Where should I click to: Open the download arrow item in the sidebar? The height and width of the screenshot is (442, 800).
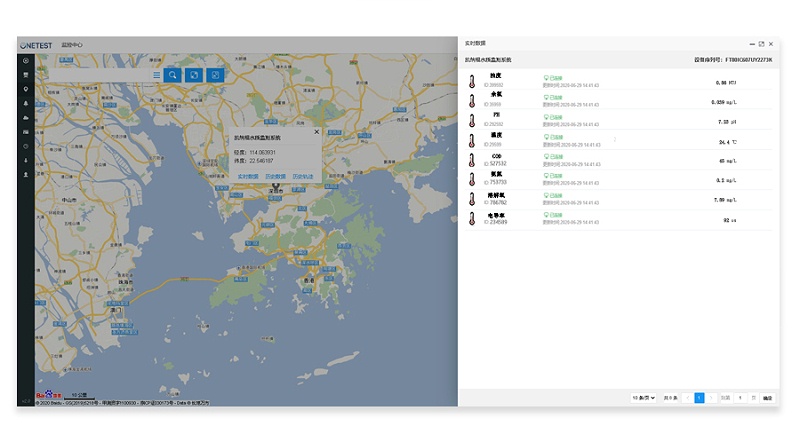26,160
